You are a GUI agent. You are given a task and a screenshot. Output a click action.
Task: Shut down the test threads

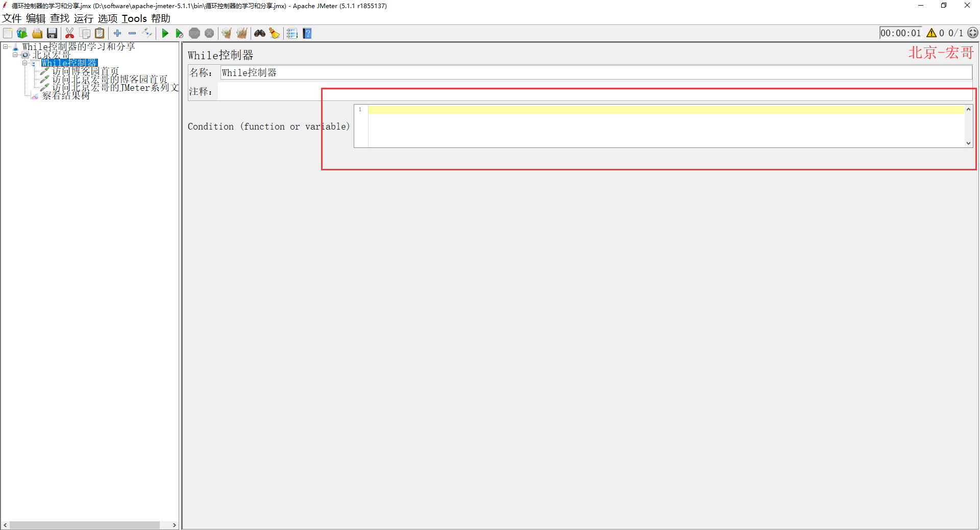[209, 33]
